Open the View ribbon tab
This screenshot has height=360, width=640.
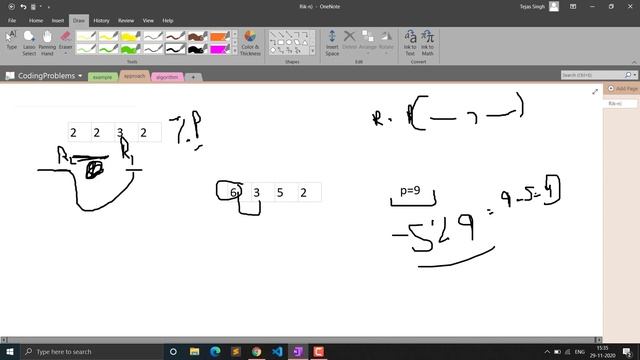148,20
